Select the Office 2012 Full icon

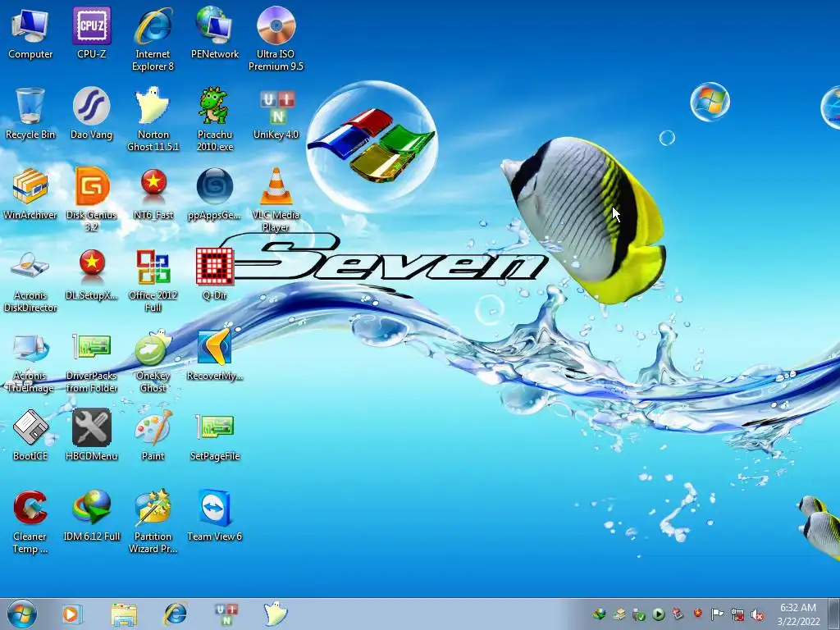[153, 281]
